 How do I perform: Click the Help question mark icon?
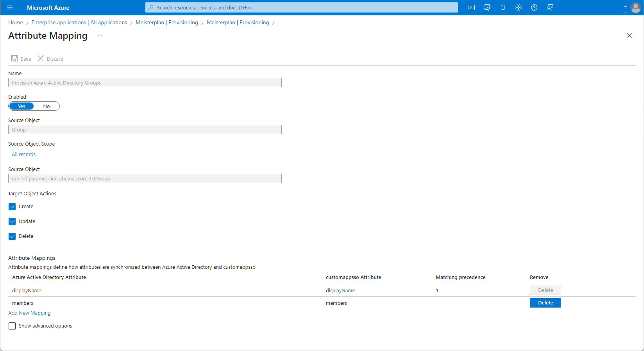point(534,7)
